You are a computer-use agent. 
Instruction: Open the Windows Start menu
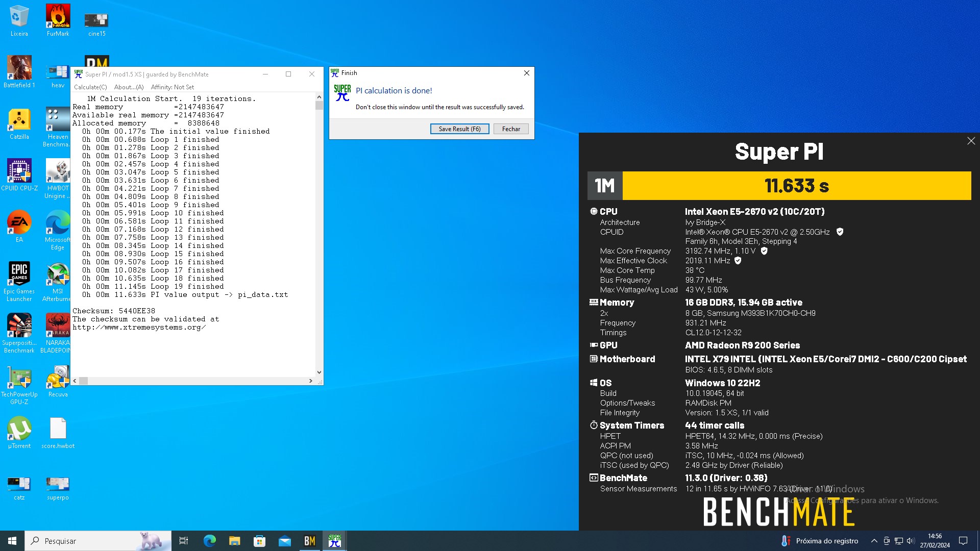[x=12, y=541]
